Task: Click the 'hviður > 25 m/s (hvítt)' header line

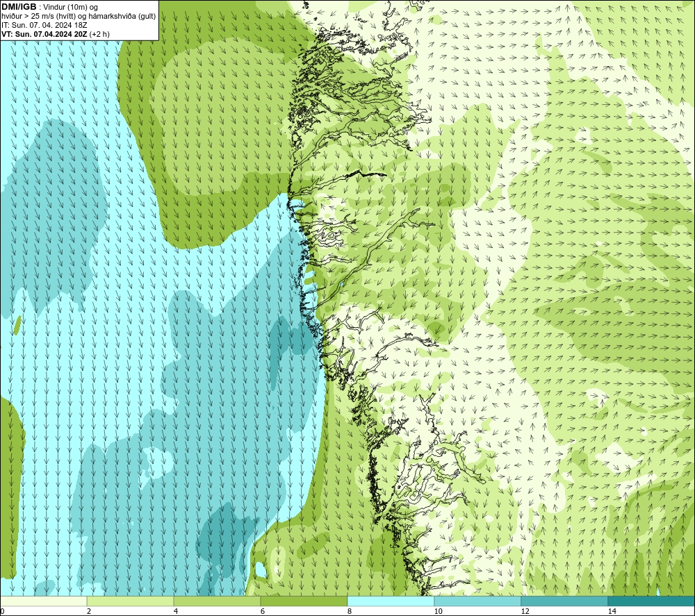Action: click(x=79, y=17)
